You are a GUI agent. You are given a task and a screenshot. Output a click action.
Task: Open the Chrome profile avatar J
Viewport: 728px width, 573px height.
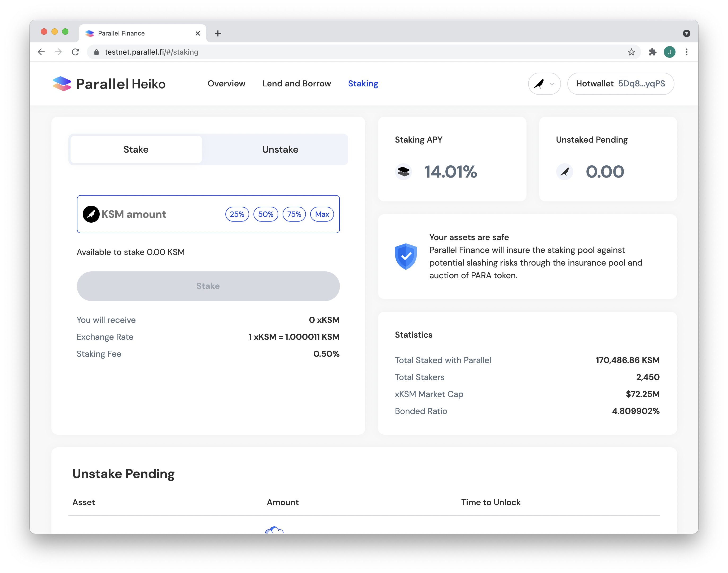tap(670, 52)
